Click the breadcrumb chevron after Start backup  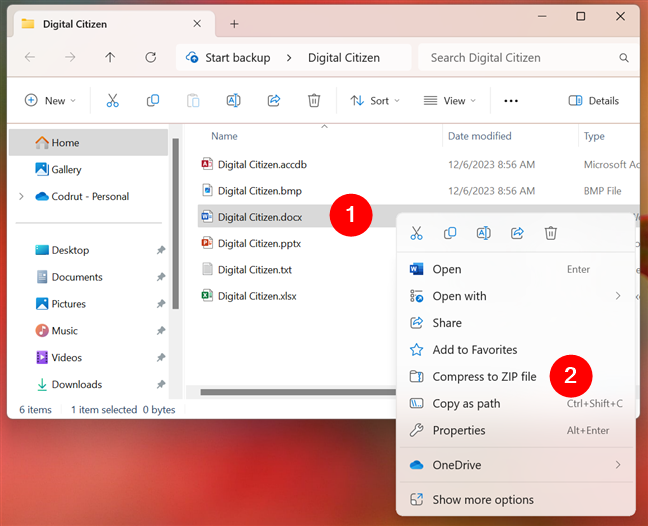[289, 58]
